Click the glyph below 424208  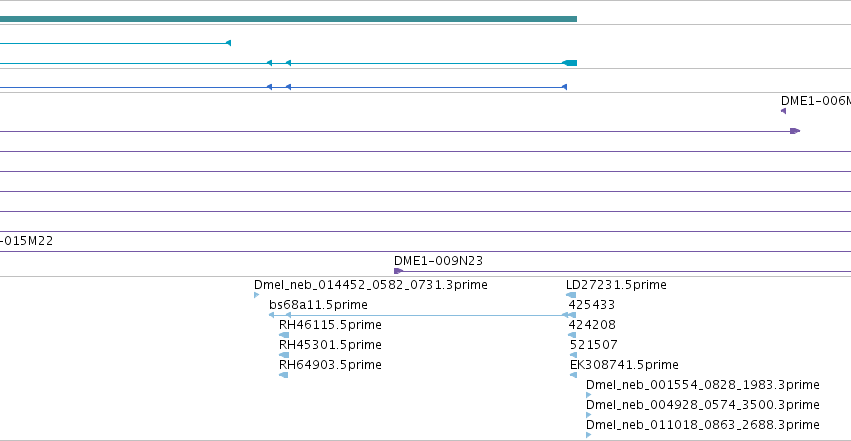coord(572,335)
